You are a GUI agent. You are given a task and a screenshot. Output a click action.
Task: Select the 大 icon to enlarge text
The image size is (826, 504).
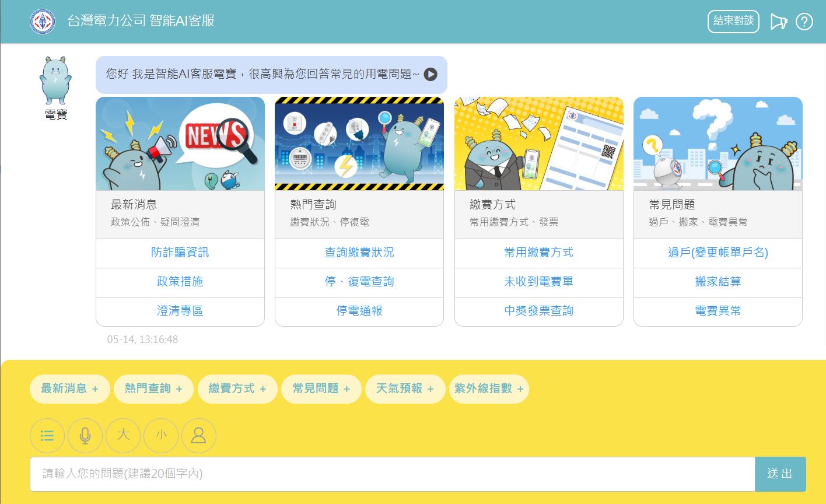click(123, 436)
